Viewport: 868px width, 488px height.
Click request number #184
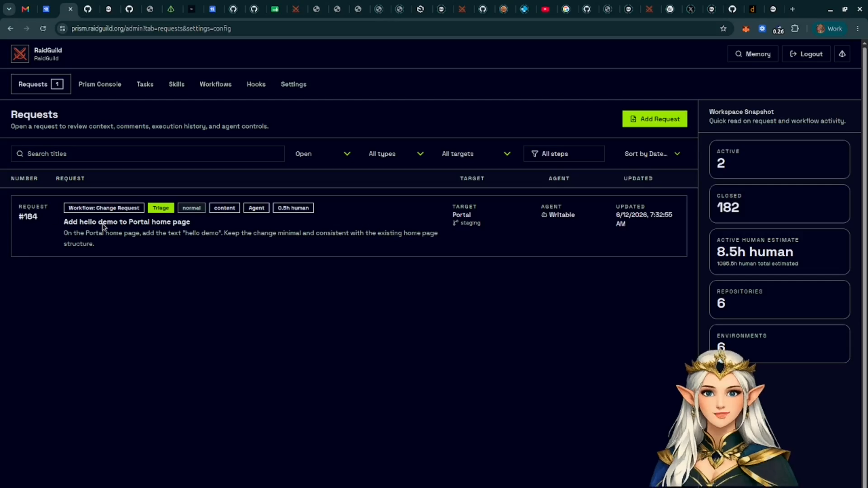click(x=28, y=216)
